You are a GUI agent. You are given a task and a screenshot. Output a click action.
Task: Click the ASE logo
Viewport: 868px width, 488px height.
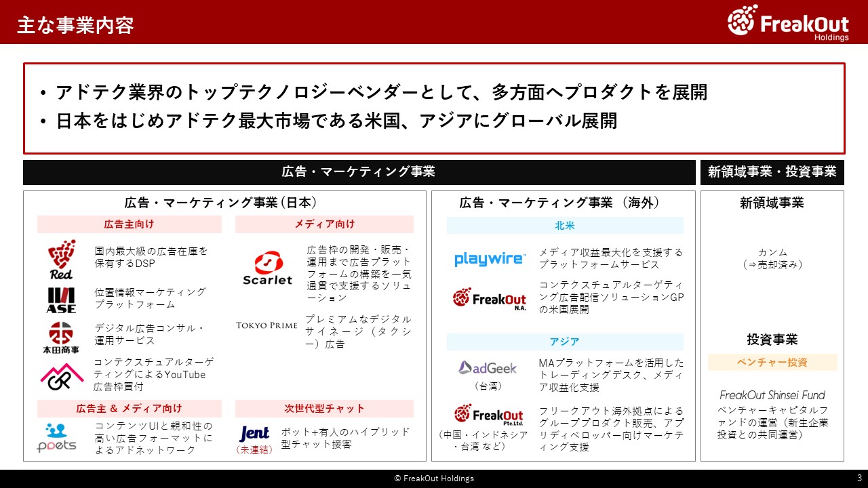pyautogui.click(x=61, y=300)
